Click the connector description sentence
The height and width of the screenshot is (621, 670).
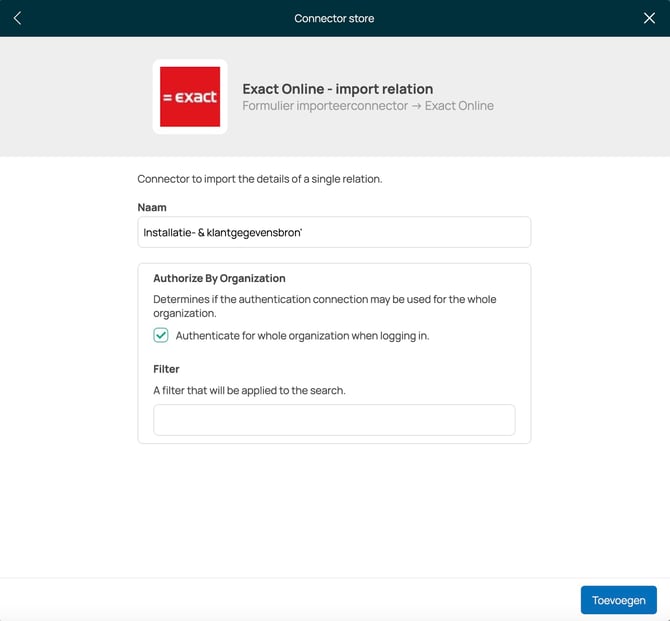click(x=259, y=179)
